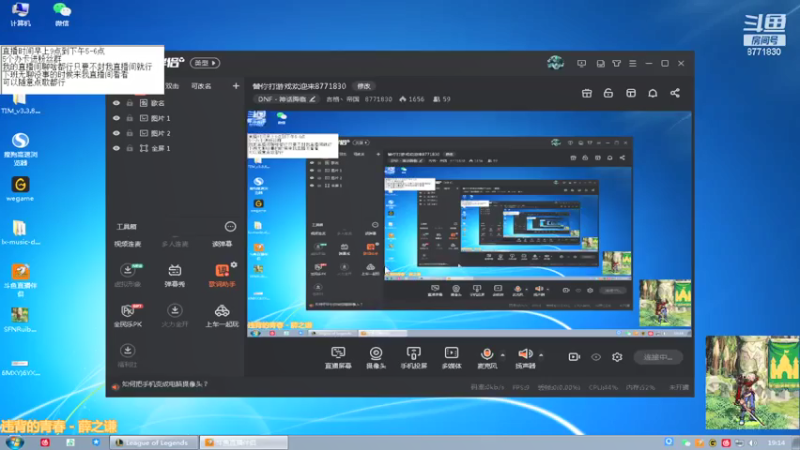
Task: Switch to the 视频连麦 tab
Action: coord(128,244)
